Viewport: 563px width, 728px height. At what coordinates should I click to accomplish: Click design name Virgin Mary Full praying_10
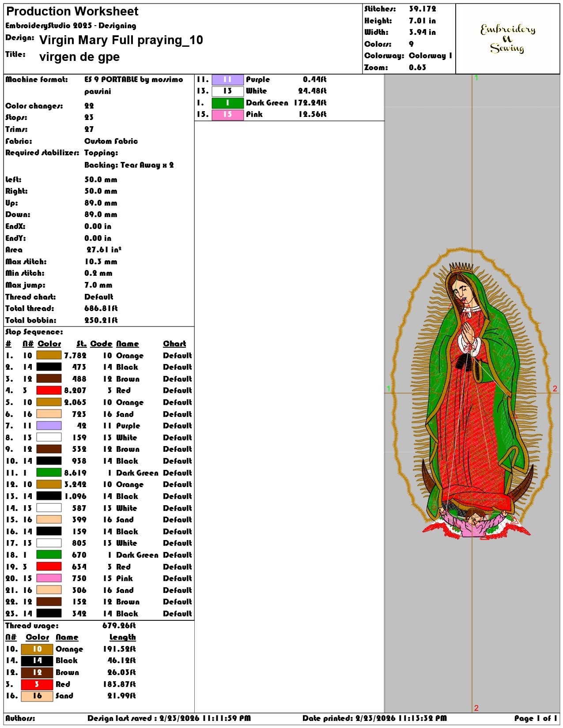[121, 40]
